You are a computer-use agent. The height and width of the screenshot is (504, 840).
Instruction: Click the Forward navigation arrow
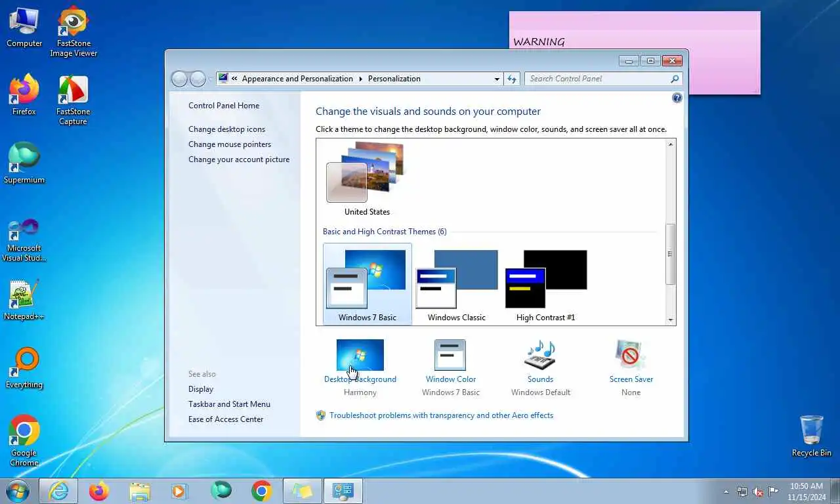tap(198, 79)
